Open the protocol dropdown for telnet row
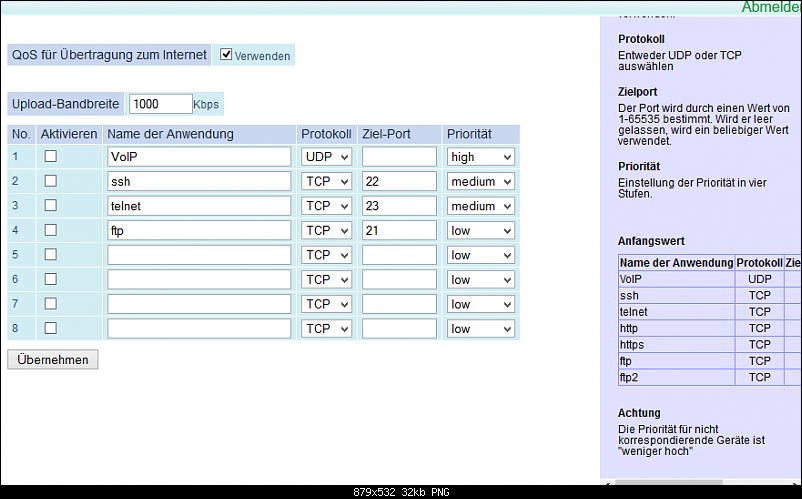Viewport: 802px width, 499px height. click(326, 206)
